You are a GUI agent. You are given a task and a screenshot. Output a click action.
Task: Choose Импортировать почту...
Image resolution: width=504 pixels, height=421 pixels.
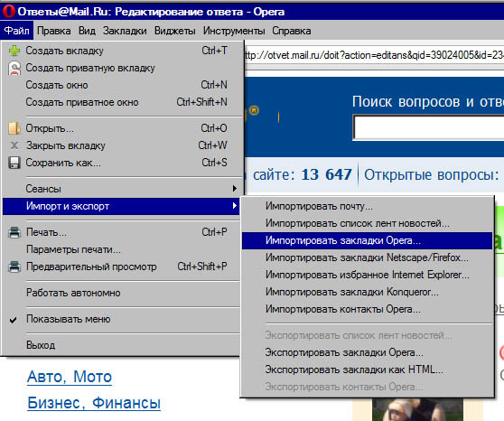pyautogui.click(x=367, y=206)
